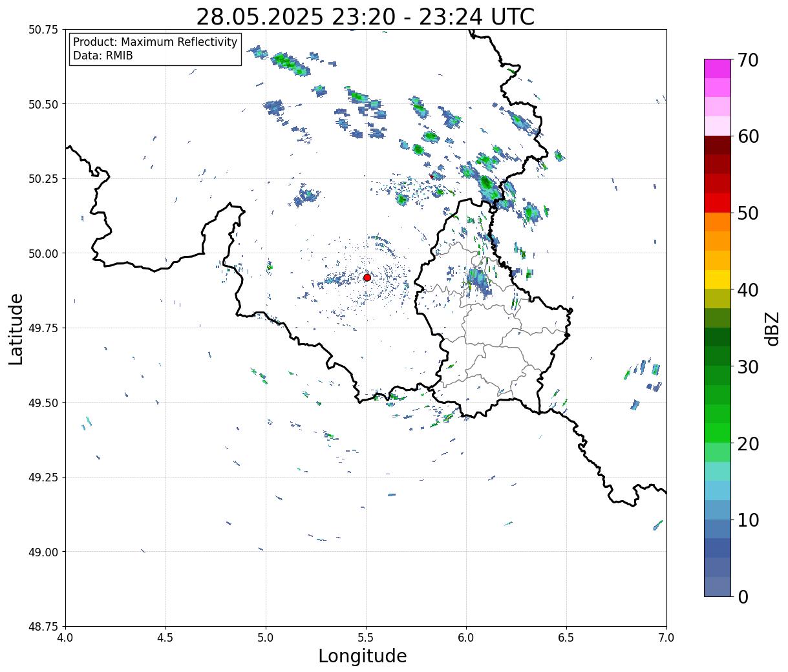Click longitude tick label 6.5
Screen dimensions: 788x672
(566, 638)
